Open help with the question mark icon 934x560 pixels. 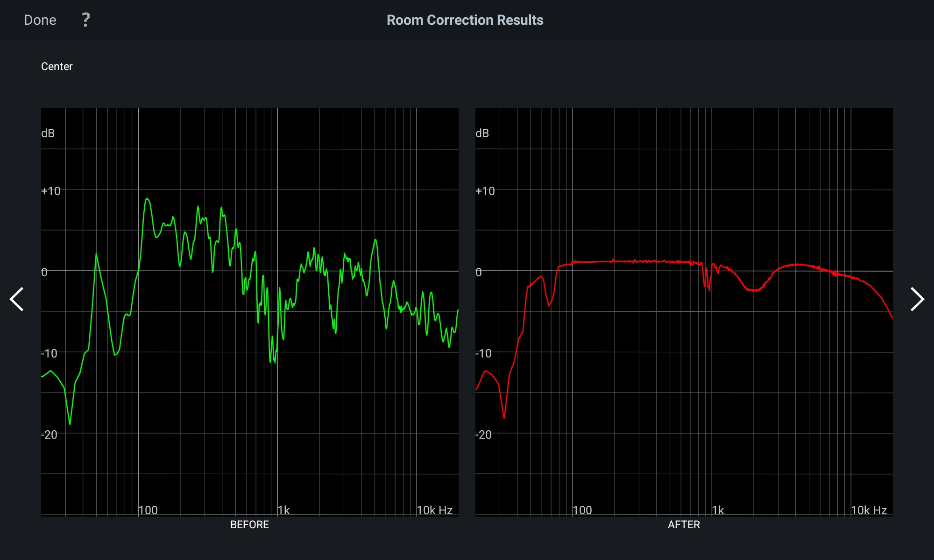[x=86, y=20]
